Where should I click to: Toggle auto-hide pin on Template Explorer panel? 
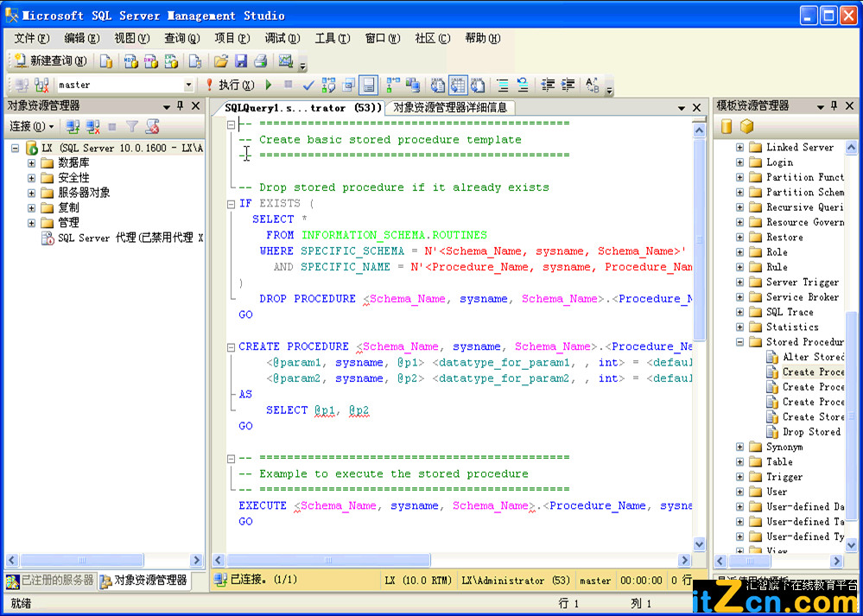[x=835, y=105]
